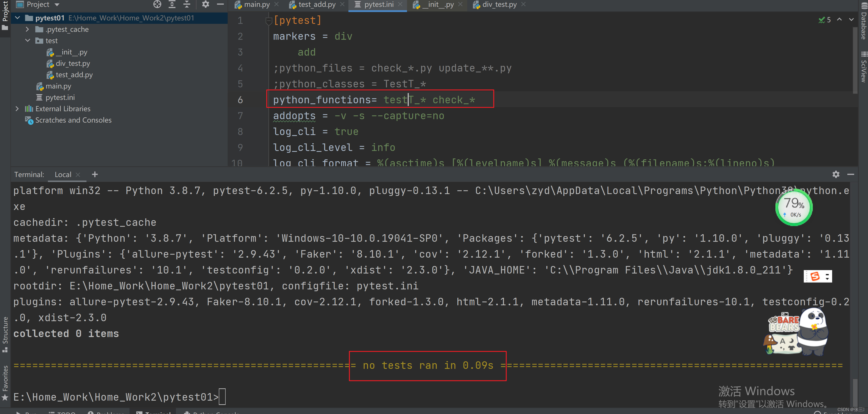Close the Local terminal session
Screen dimensions: 868x414
(x=78, y=175)
